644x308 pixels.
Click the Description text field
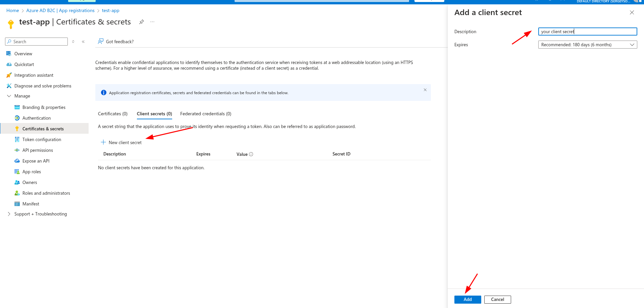coord(588,32)
